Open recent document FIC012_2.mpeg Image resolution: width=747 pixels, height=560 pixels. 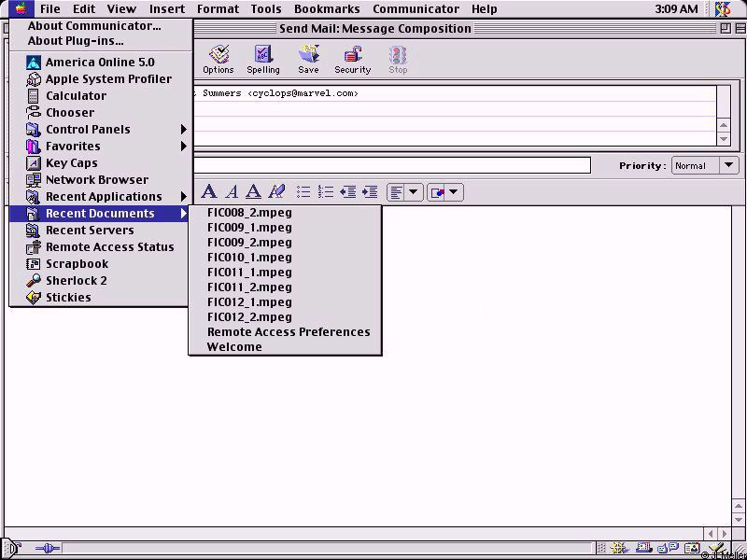pyautogui.click(x=285, y=317)
